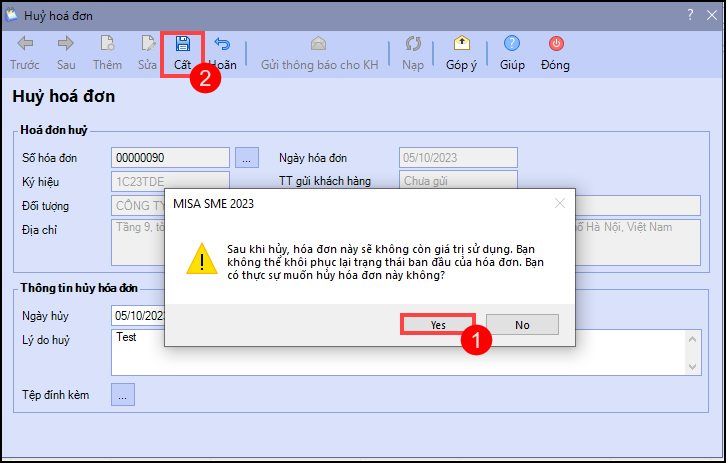Click the Nạp (reload) icon
Screen dimensions: 726x463
pyautogui.click(x=412, y=44)
